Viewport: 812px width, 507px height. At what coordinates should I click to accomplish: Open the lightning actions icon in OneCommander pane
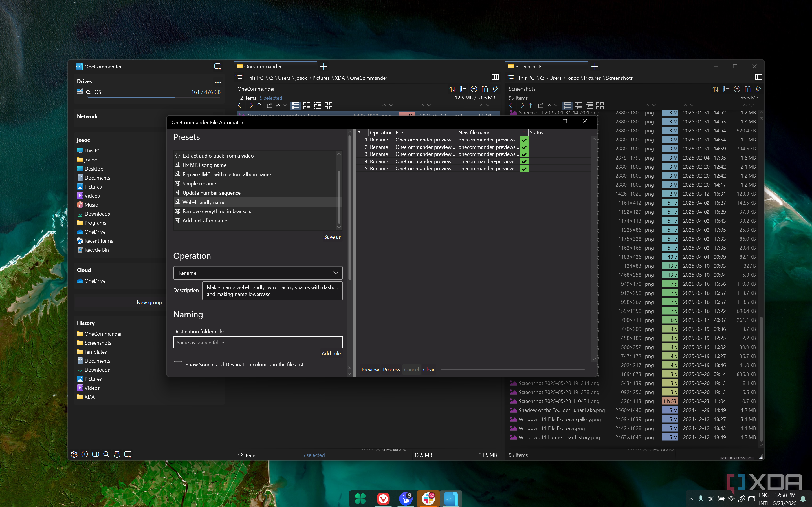tap(495, 89)
